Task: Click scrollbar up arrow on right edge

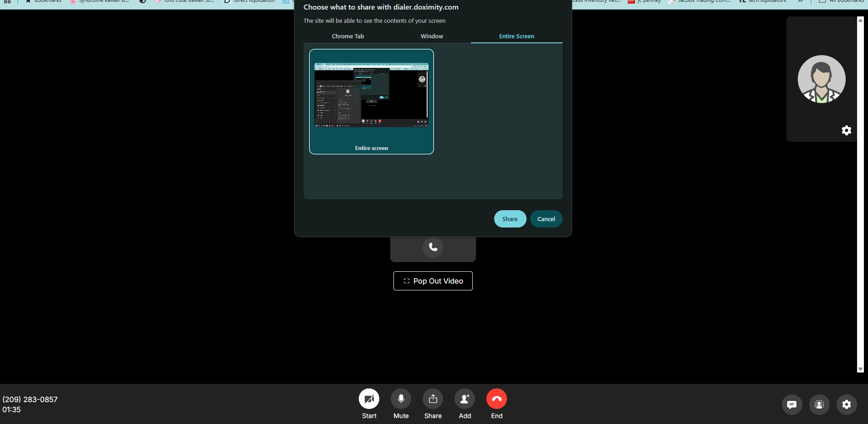Action: (860, 20)
